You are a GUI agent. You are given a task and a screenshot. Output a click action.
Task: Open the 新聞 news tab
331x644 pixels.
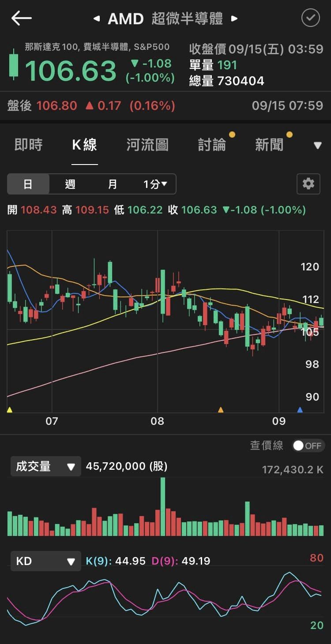click(x=269, y=145)
